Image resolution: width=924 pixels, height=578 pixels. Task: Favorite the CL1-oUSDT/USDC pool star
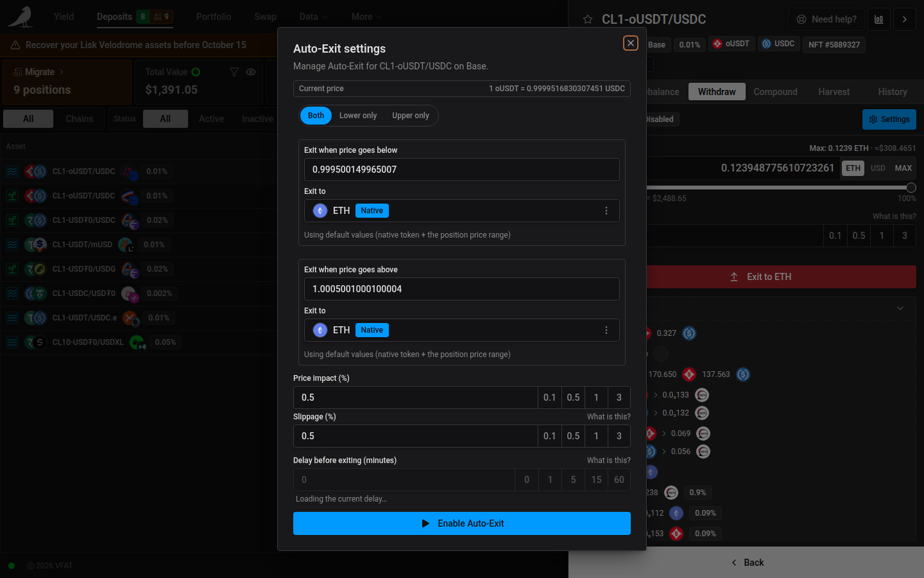[588, 19]
